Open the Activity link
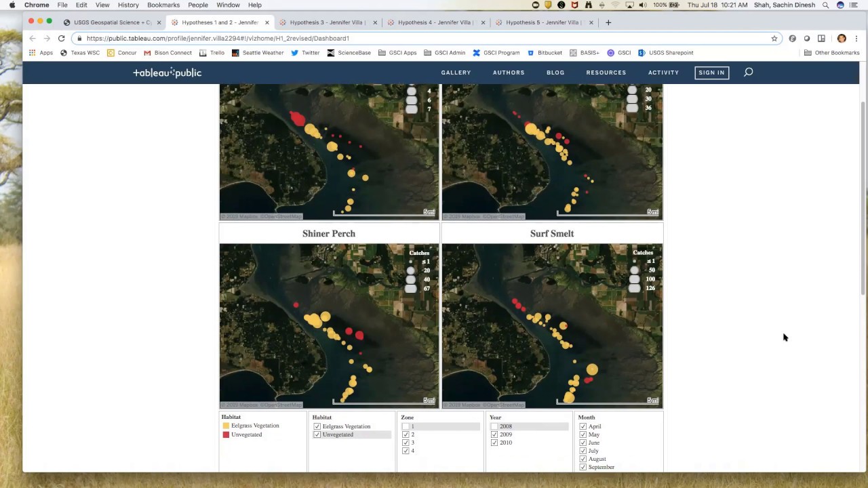Viewport: 868px width, 488px height. click(x=663, y=73)
